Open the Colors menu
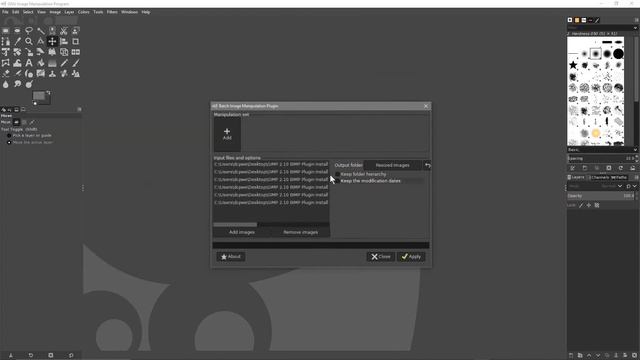640x360 pixels. point(84,12)
